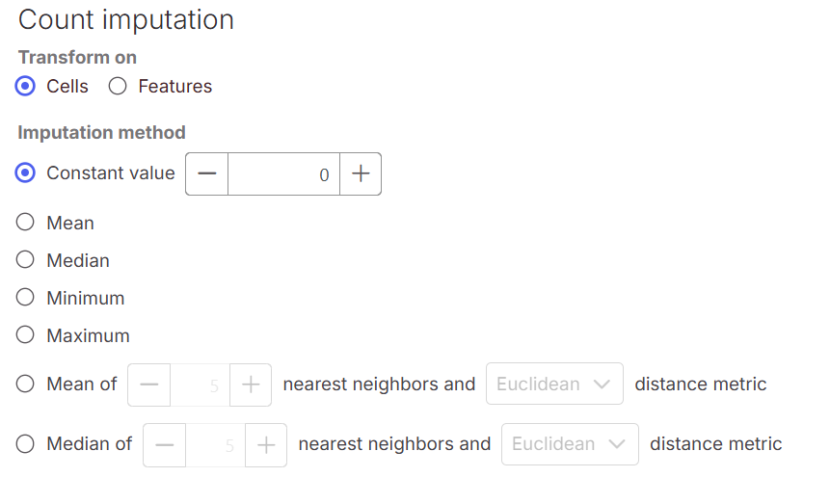Select the Mean imputation method
830x504 pixels.
[x=27, y=224]
